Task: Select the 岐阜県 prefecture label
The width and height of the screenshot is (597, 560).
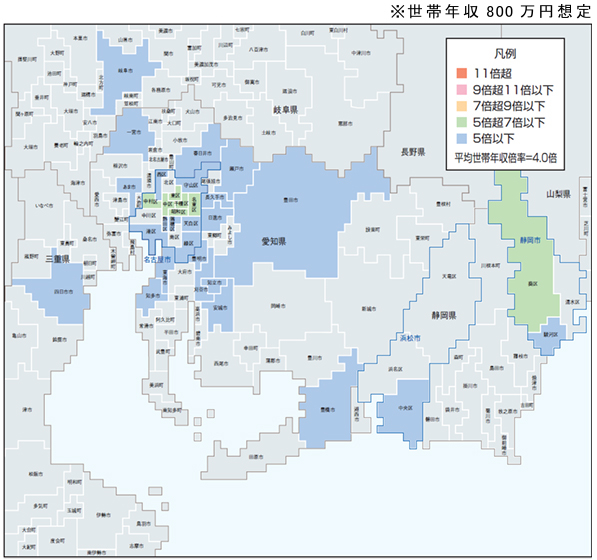Action: coord(286,110)
